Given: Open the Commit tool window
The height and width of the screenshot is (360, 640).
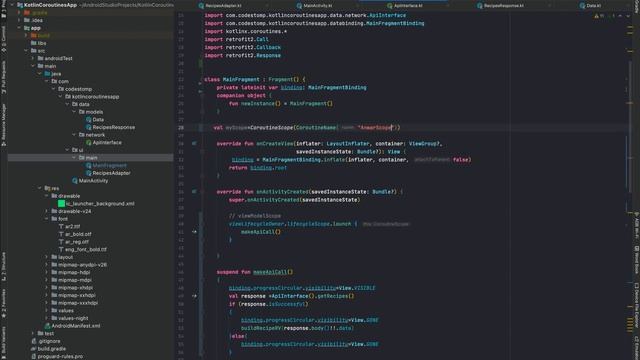Looking at the screenshot, I should pos(4,39).
